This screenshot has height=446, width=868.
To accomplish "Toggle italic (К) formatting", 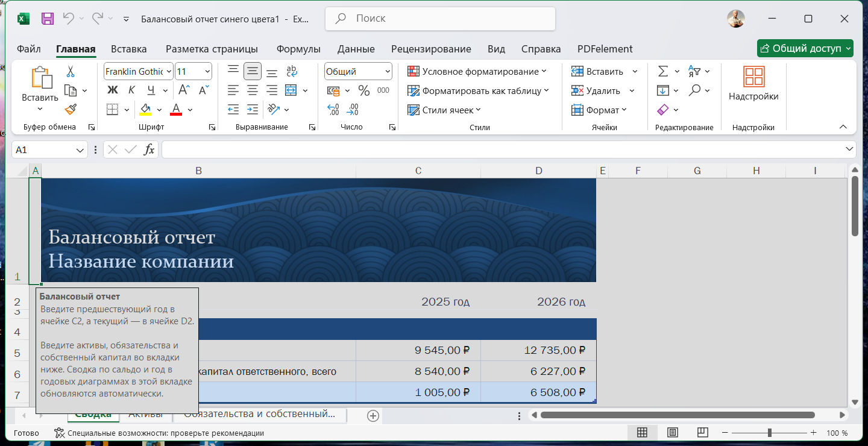I will [131, 90].
